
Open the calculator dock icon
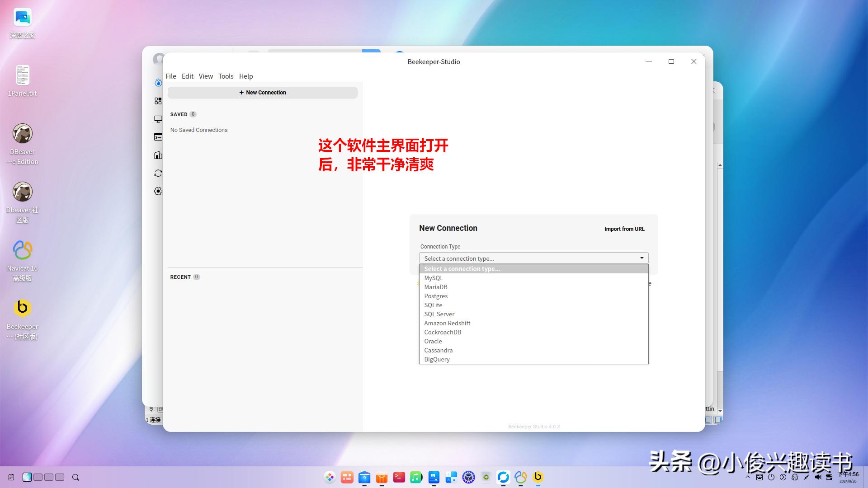pyautogui.click(x=451, y=477)
